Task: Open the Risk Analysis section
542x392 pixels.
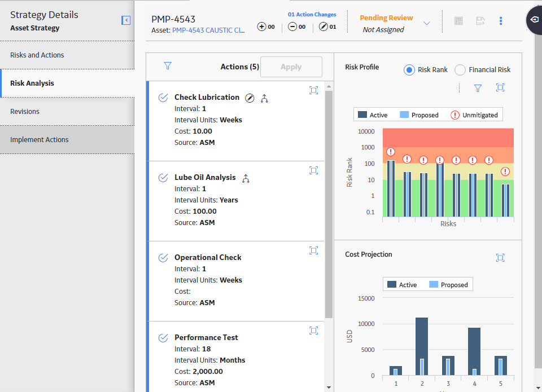Action: tap(67, 83)
